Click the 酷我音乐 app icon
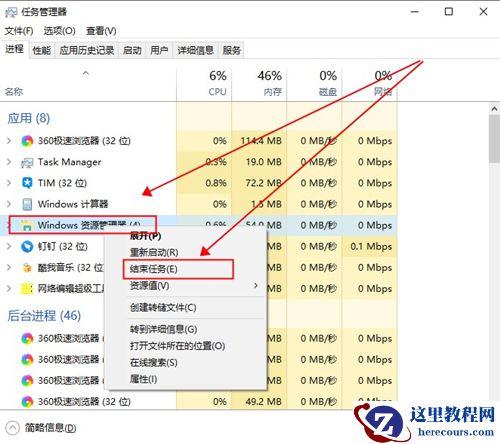500x444 pixels. coord(27,267)
